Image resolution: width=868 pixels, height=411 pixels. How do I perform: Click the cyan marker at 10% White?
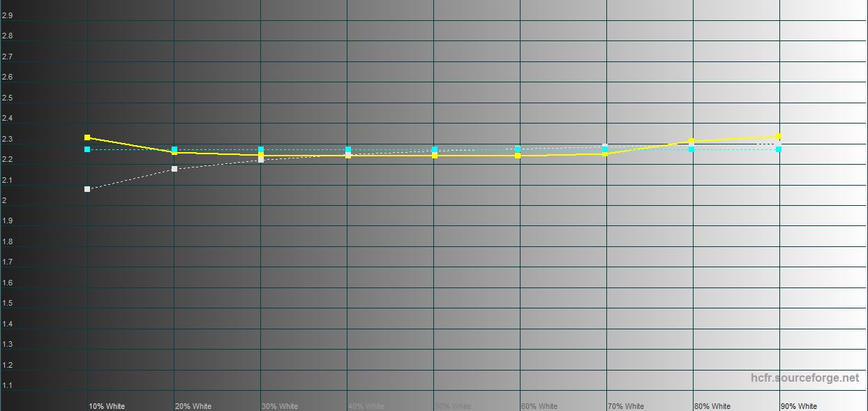pos(87,149)
